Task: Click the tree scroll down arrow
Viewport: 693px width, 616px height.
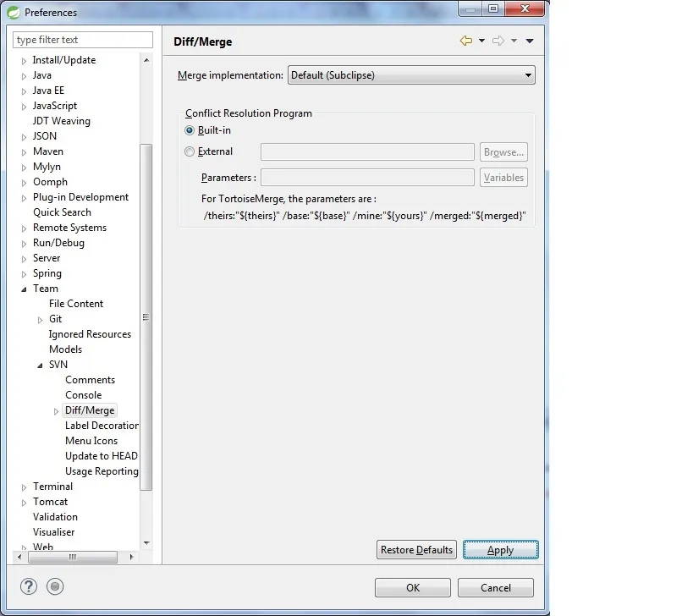Action: (x=146, y=543)
